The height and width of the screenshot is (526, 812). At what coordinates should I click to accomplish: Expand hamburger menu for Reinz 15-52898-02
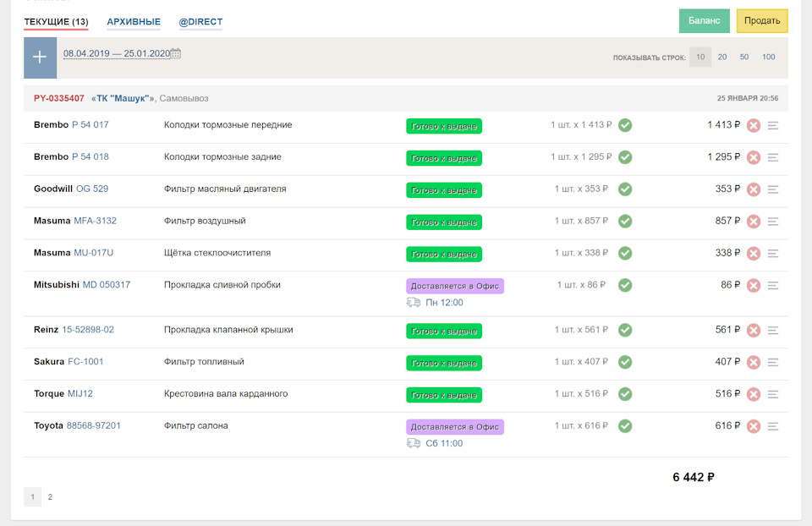point(772,330)
